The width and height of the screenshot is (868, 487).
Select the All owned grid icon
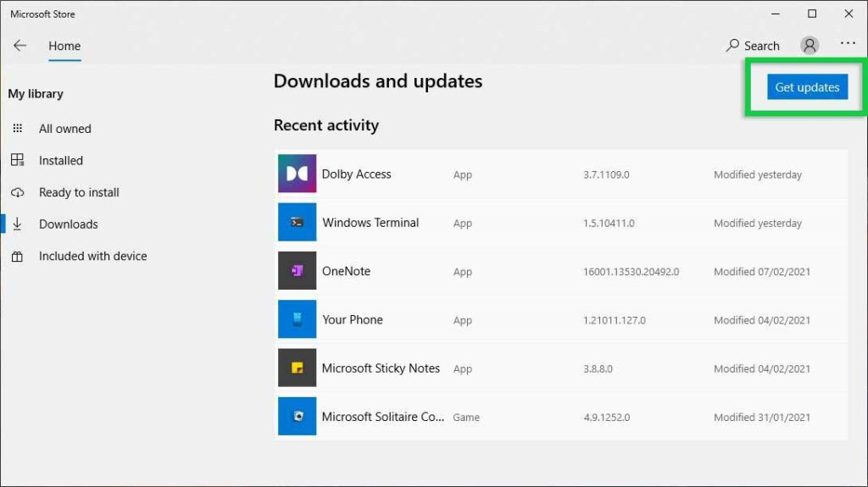point(18,129)
